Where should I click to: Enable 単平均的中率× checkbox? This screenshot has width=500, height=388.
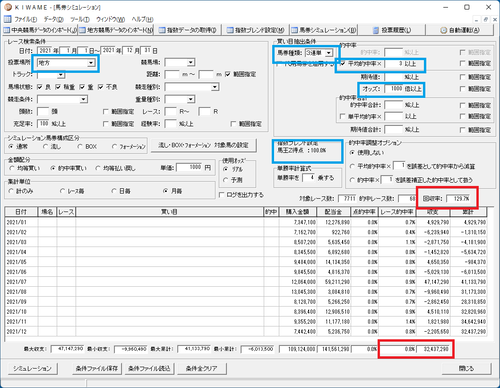tap(342, 116)
